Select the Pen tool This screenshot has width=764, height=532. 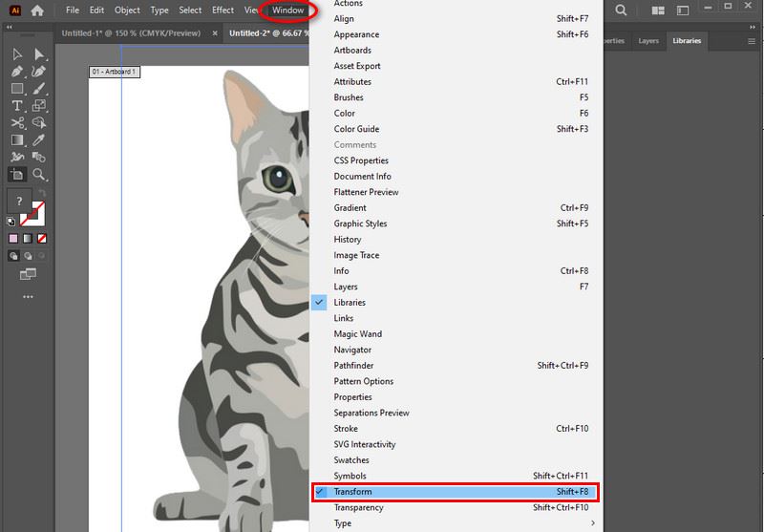pyautogui.click(x=17, y=71)
